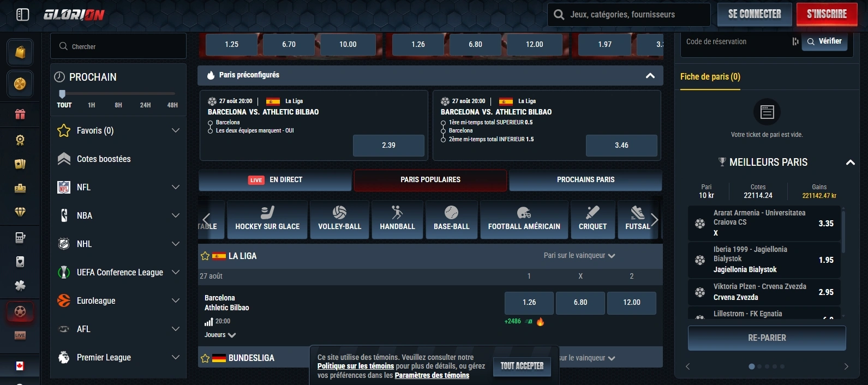Select Barcelona win odds 1.26 in La Liga row

point(529,303)
